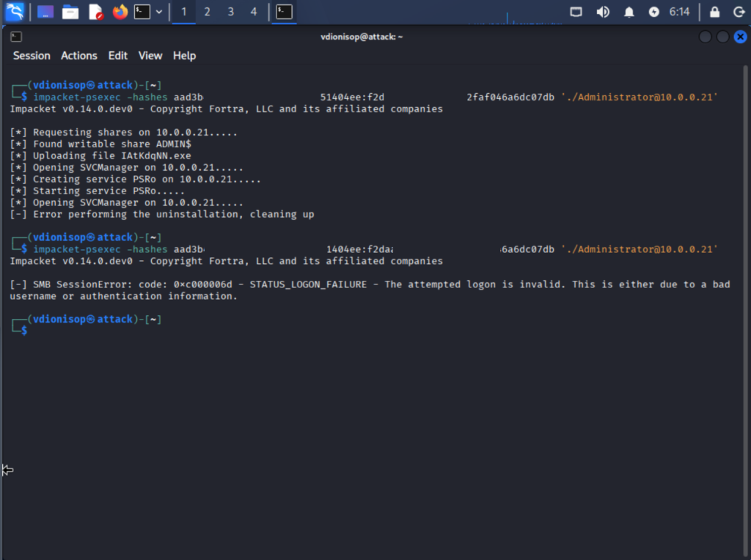
Task: Expand the terminal launcher dropdown arrow
Action: [159, 12]
